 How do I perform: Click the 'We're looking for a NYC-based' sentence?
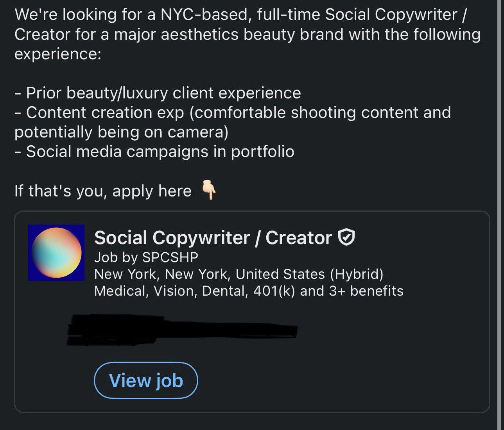(241, 15)
